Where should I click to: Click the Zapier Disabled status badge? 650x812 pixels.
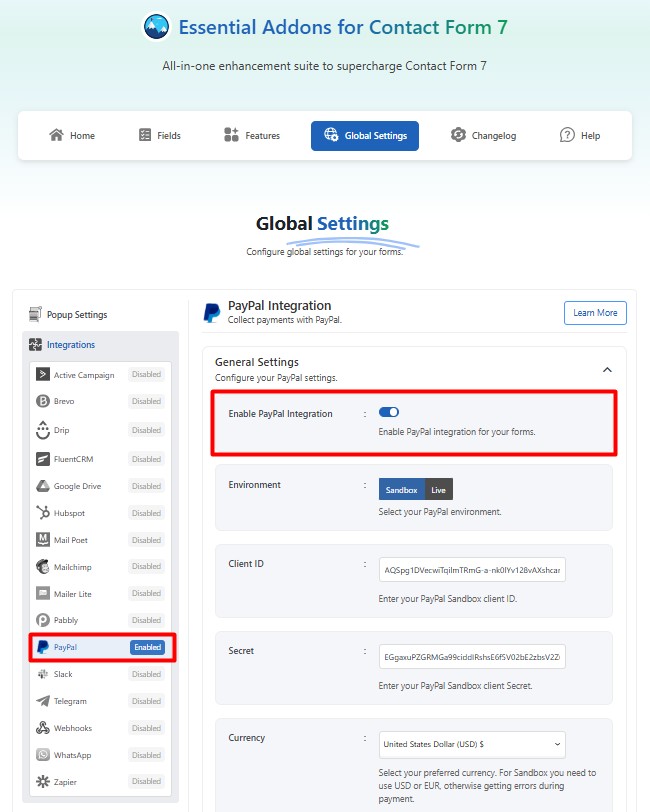(x=147, y=781)
